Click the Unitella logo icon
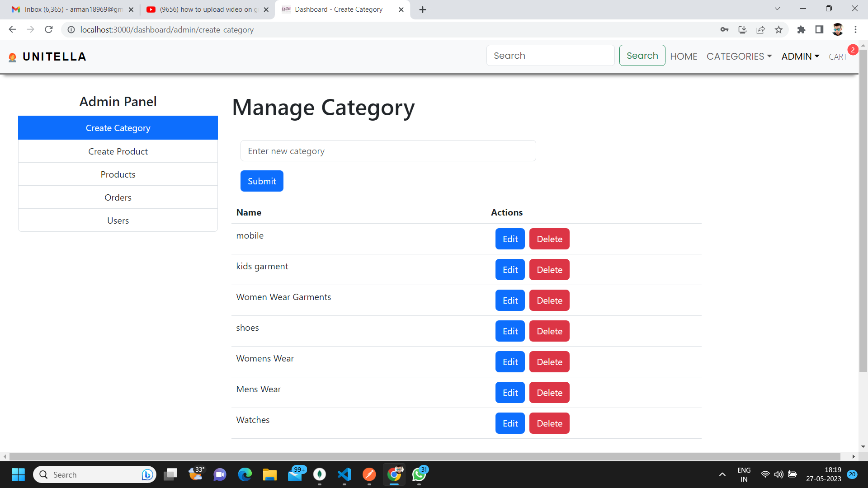Screen dimensions: 868x488 tap(13, 56)
